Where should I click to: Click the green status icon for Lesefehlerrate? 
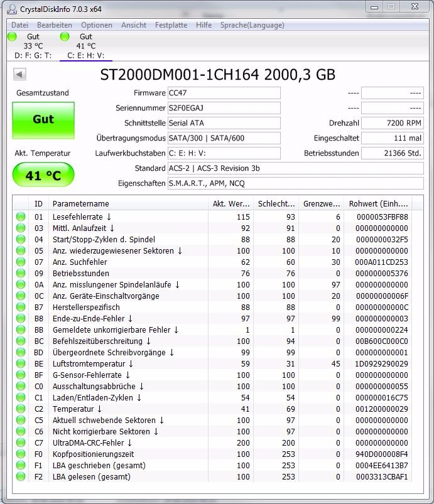(21, 217)
